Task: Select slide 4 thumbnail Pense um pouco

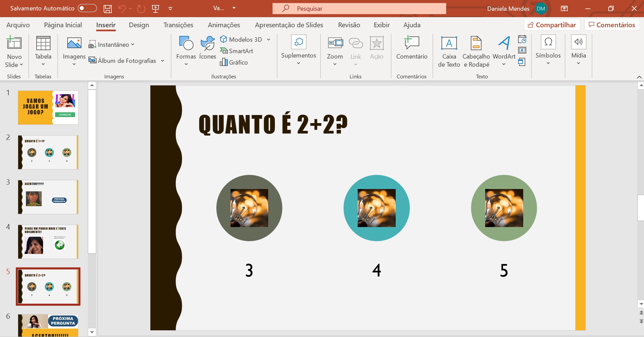Action: [48, 242]
